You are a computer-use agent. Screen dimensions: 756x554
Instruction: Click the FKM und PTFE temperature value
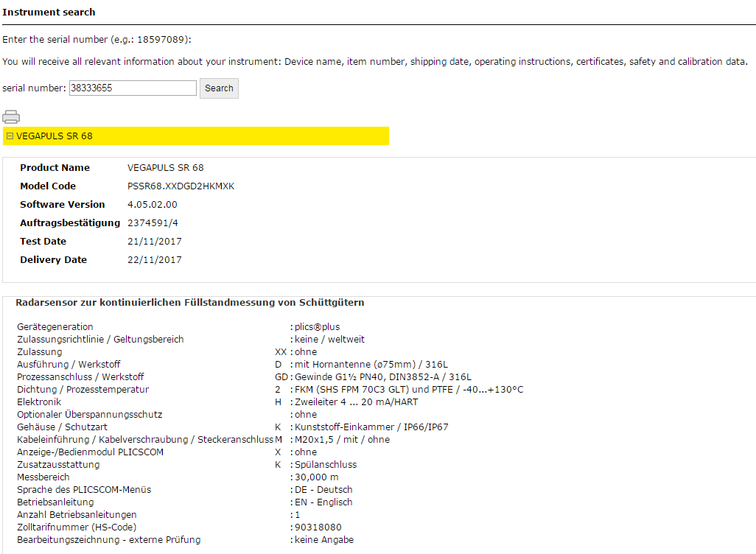click(409, 390)
